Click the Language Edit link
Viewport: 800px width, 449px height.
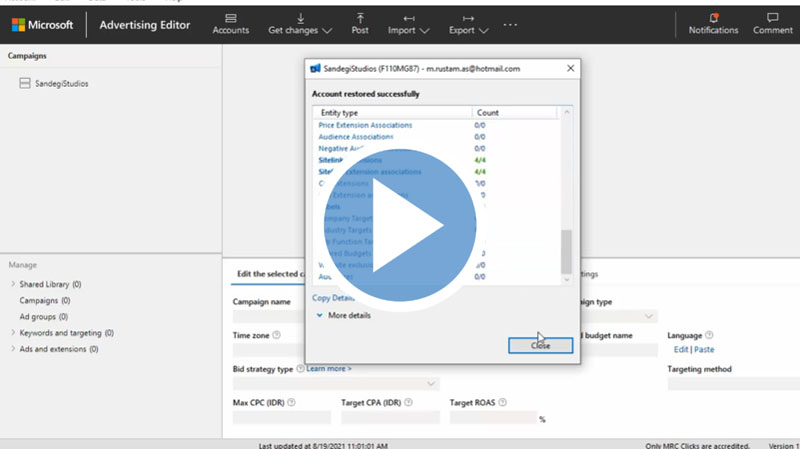681,350
